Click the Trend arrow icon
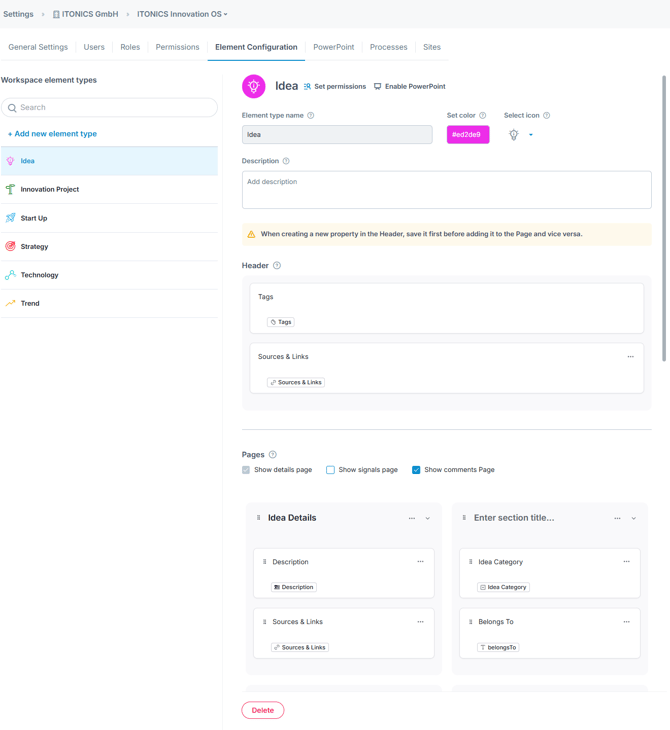Screen dimensions: 670x730 [11, 303]
